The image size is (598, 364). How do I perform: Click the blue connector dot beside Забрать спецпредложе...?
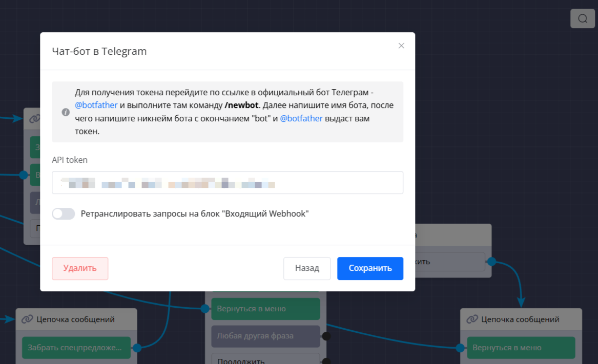click(x=137, y=348)
